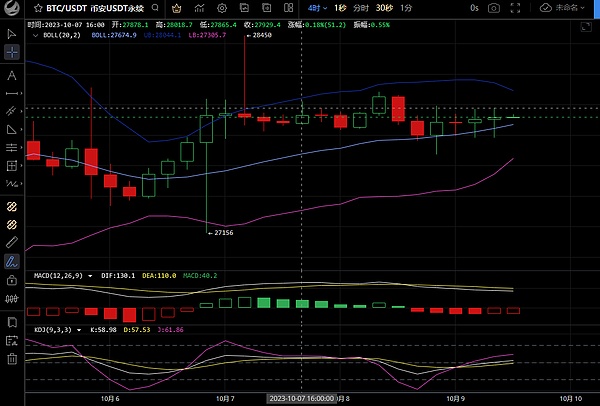Click the trash can delete drawings icon
The image size is (600, 406).
[11, 359]
